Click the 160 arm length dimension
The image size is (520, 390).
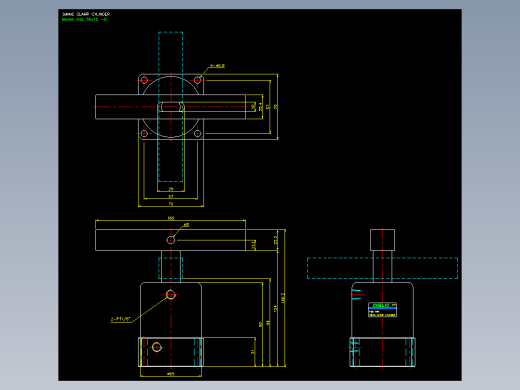pyautogui.click(x=171, y=218)
